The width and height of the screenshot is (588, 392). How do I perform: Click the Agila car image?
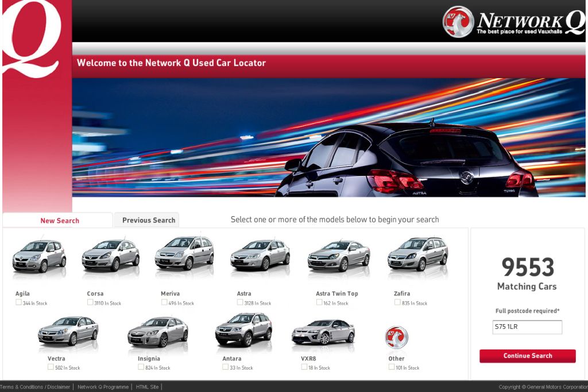click(x=40, y=256)
